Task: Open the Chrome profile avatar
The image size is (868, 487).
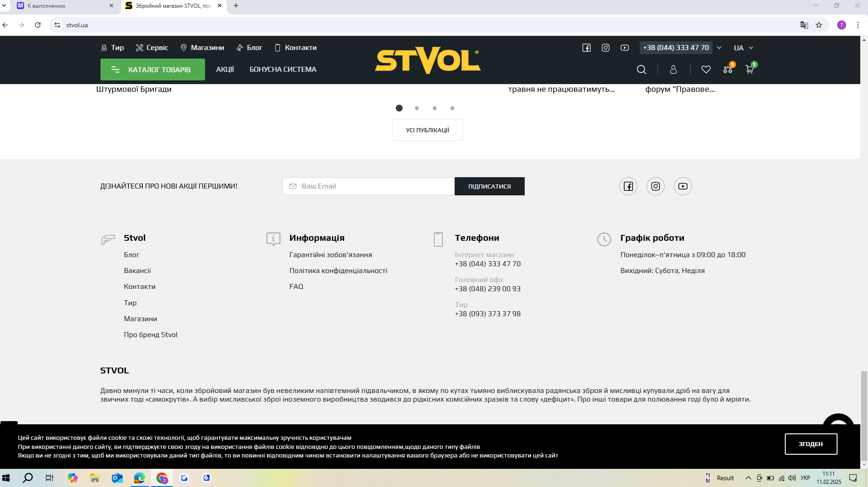Action: coord(842,25)
